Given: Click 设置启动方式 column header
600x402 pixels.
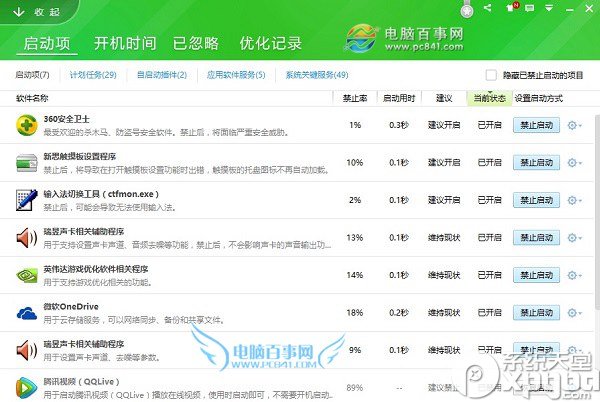Looking at the screenshot, I should tap(538, 98).
